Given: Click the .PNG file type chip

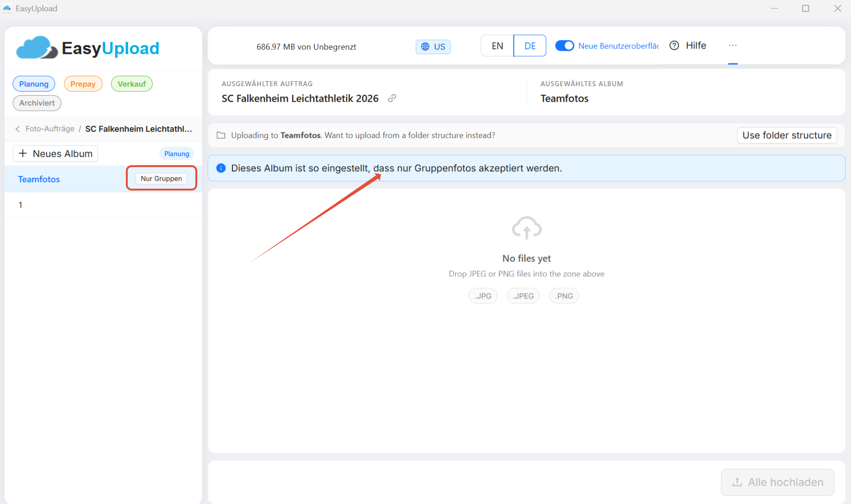Looking at the screenshot, I should point(564,296).
